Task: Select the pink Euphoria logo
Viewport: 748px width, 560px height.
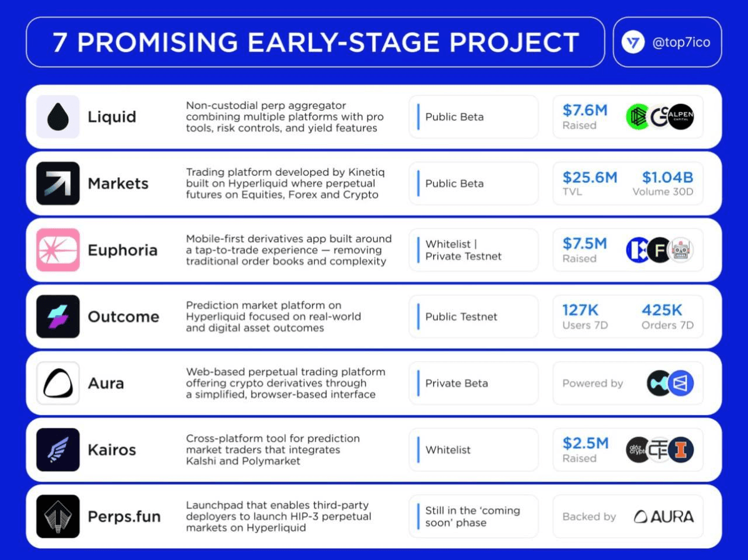Action: coord(58,250)
